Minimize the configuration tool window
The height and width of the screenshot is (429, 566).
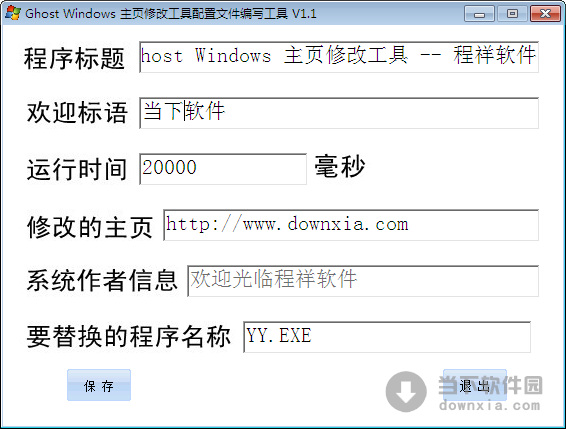(x=479, y=14)
